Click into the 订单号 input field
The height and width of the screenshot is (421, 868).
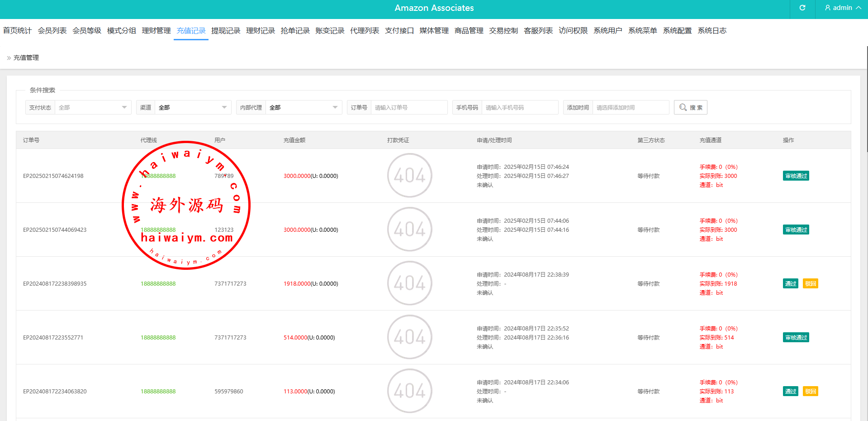[408, 107]
